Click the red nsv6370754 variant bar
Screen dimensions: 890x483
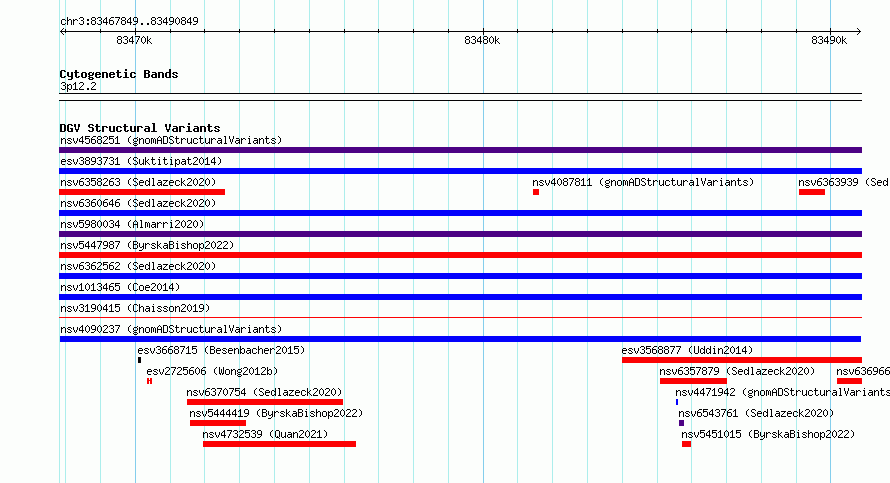coord(265,402)
